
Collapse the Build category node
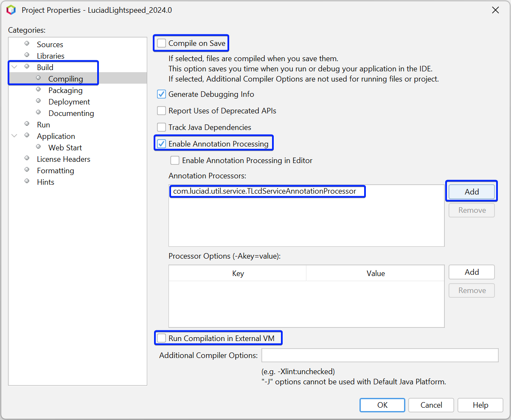click(x=14, y=67)
